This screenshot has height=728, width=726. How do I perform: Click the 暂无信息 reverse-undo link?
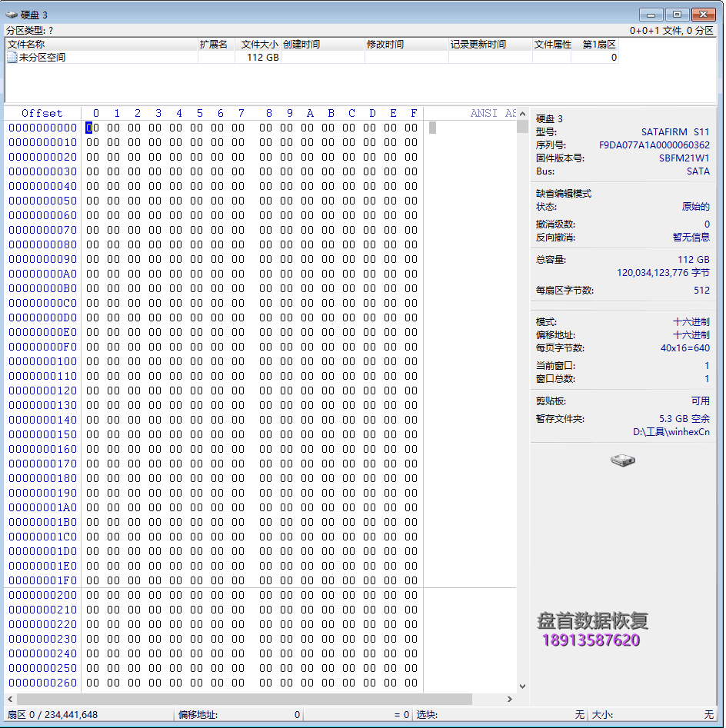pyautogui.click(x=691, y=237)
